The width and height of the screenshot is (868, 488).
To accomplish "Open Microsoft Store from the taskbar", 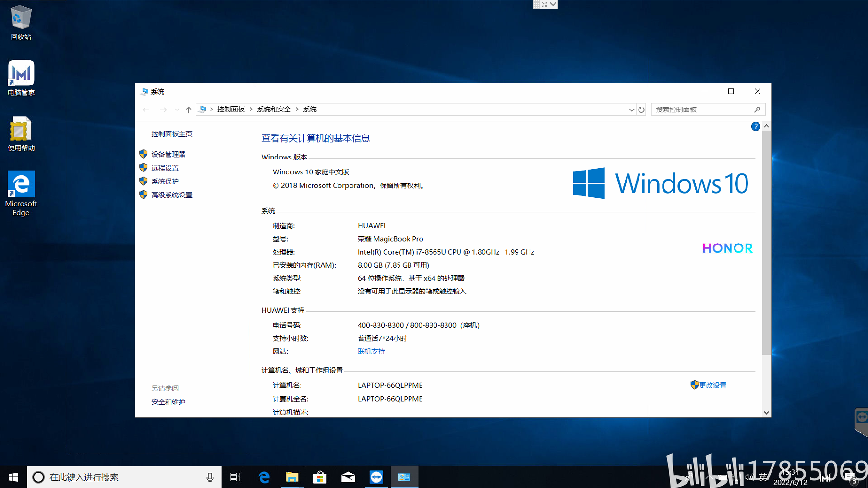I will [320, 477].
